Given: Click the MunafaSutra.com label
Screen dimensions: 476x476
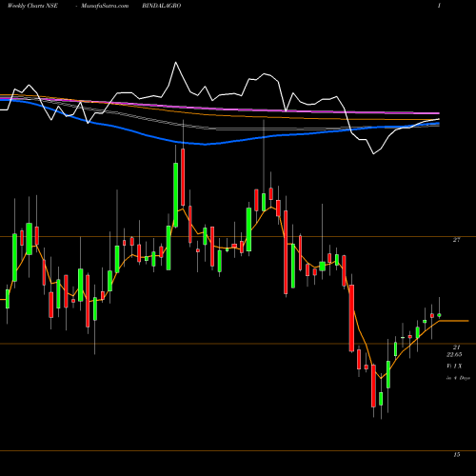Looking at the screenshot, I should pos(105,6).
